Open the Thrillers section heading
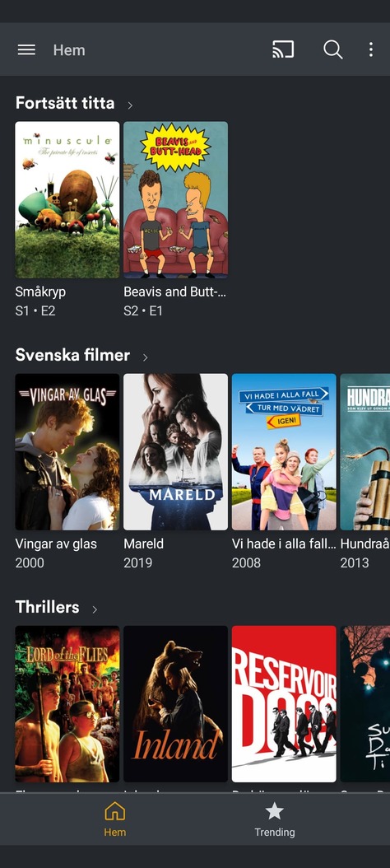This screenshot has height=868, width=390. 47,607
